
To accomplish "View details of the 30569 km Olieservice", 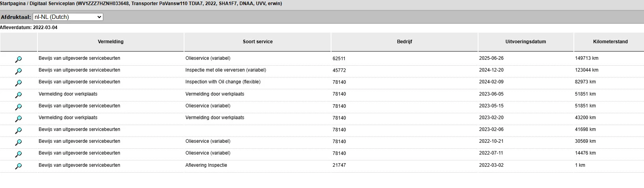I will [19, 142].
